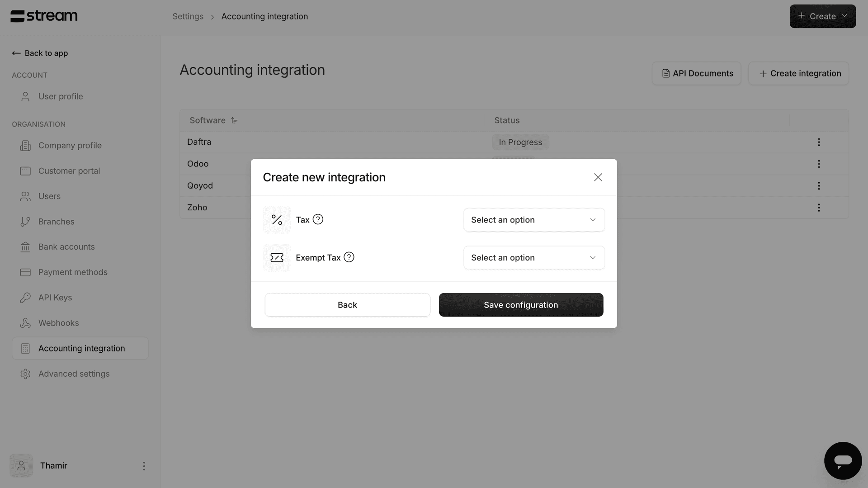Image resolution: width=868 pixels, height=488 pixels.
Task: Click the Back button in the dialog
Action: [347, 305]
